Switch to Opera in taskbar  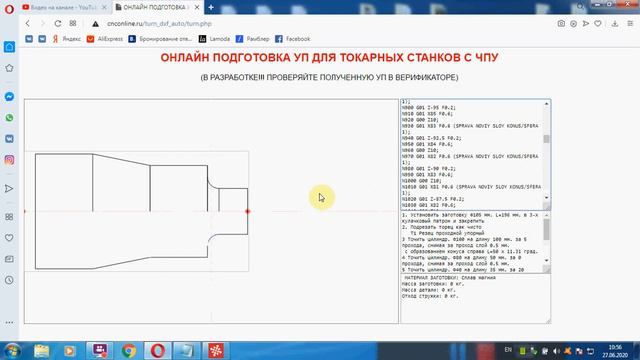158,351
